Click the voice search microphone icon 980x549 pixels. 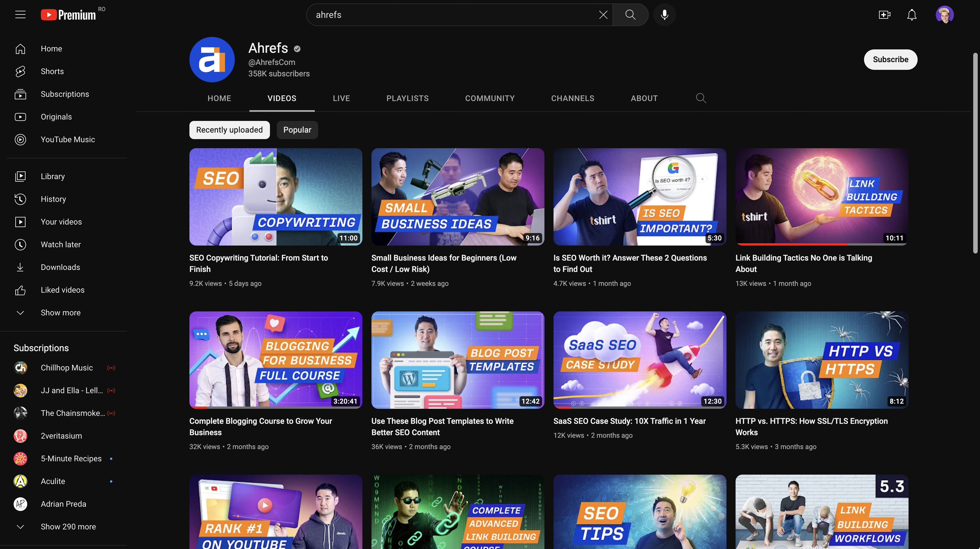click(664, 15)
